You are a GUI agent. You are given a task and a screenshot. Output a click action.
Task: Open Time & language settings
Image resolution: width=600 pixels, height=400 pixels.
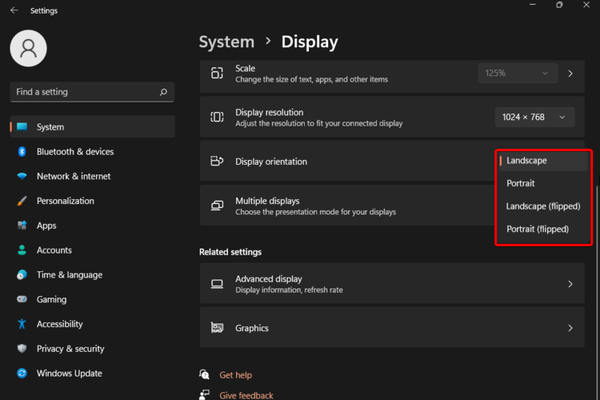(x=92, y=275)
